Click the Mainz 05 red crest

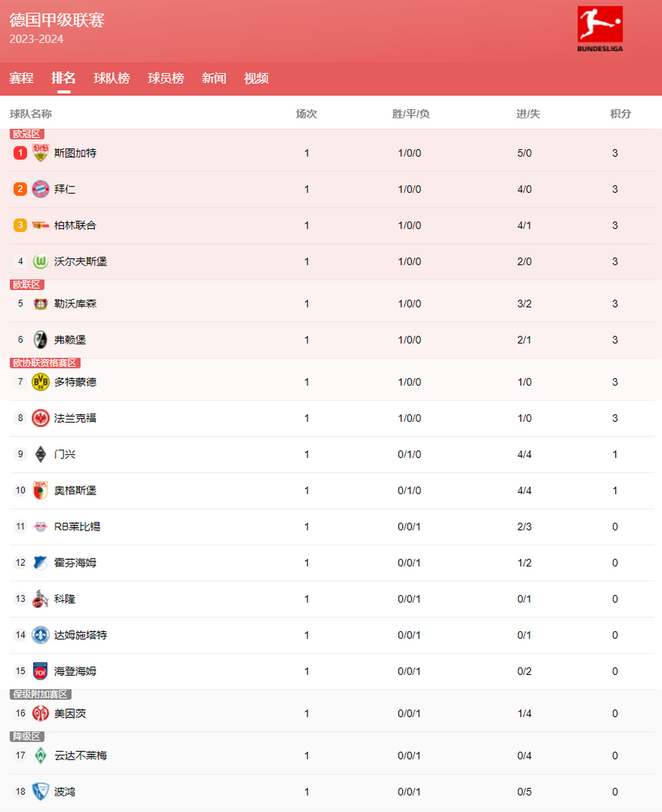pyautogui.click(x=41, y=714)
